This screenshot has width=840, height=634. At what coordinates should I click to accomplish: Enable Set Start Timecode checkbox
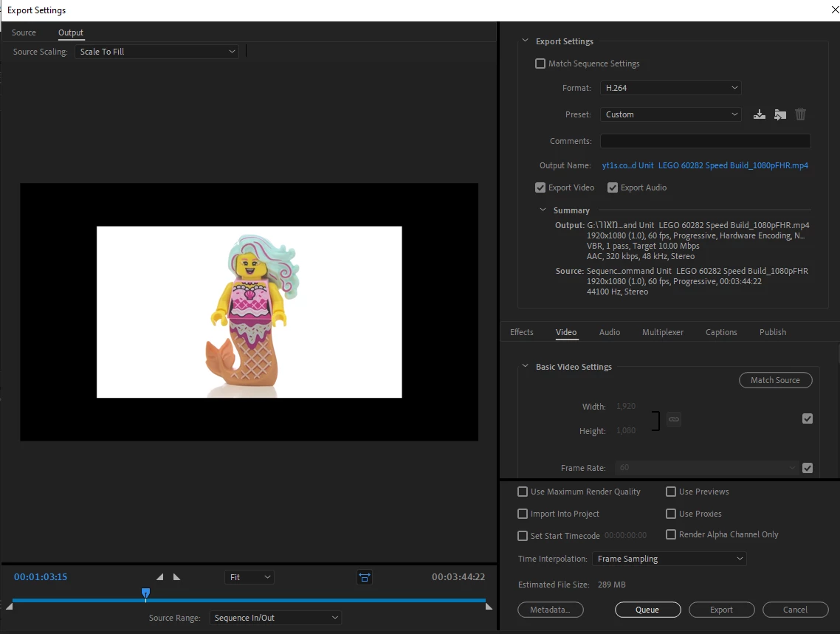(x=523, y=536)
